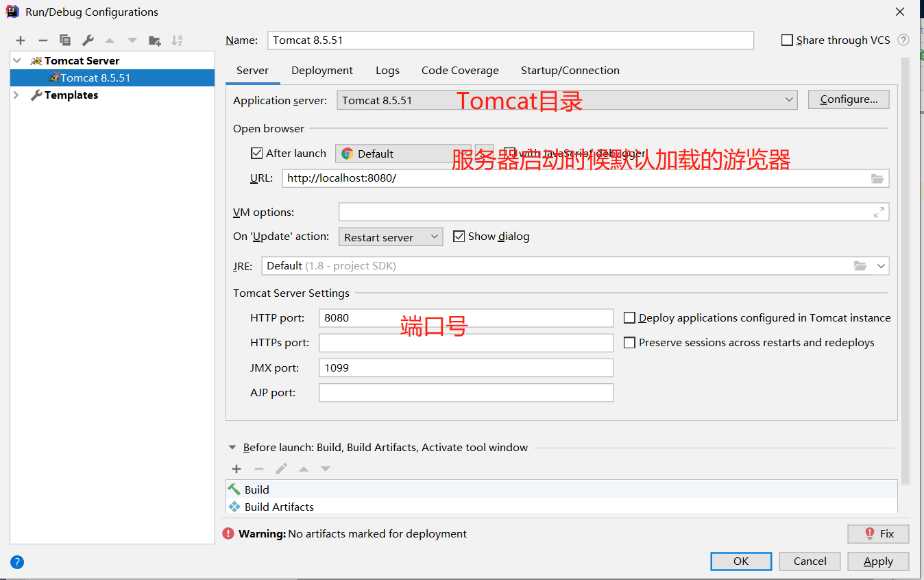
Task: Browse for a JRE using the folder icon
Action: (x=860, y=266)
